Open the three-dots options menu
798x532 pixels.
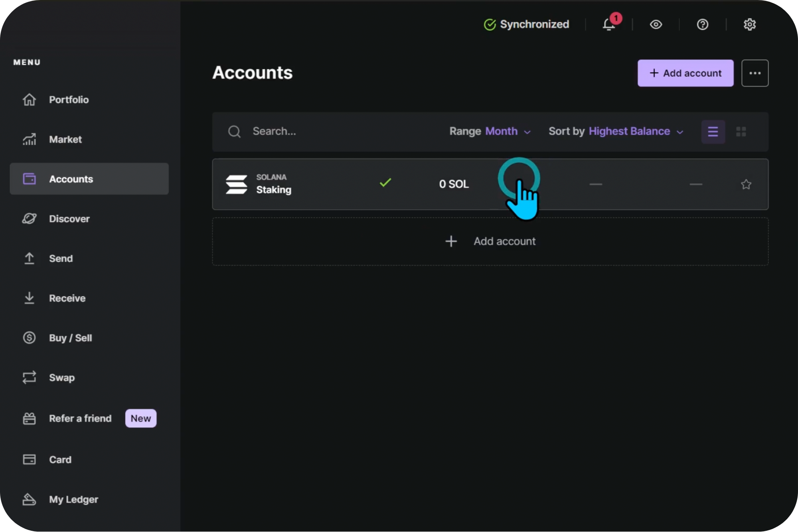tap(755, 73)
